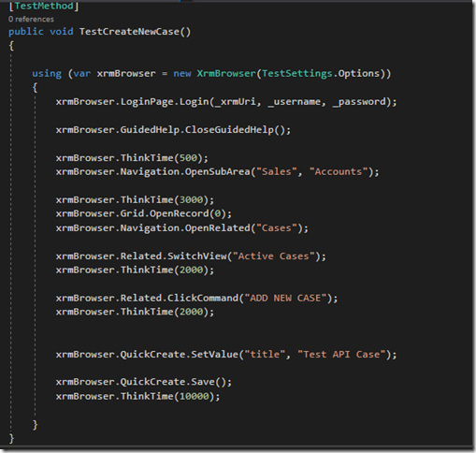The image size is (476, 453).
Task: Click the OpenRelated method name
Action: (x=217, y=228)
